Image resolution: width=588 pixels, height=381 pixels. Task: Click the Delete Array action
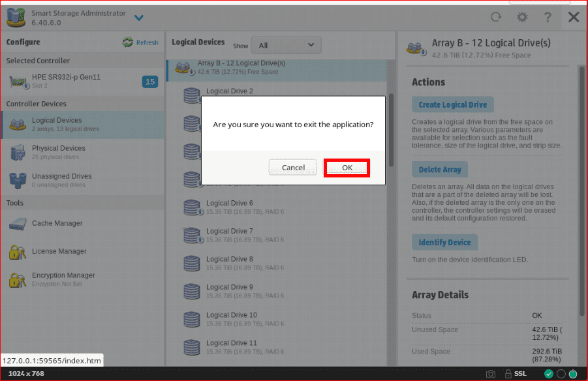(439, 170)
